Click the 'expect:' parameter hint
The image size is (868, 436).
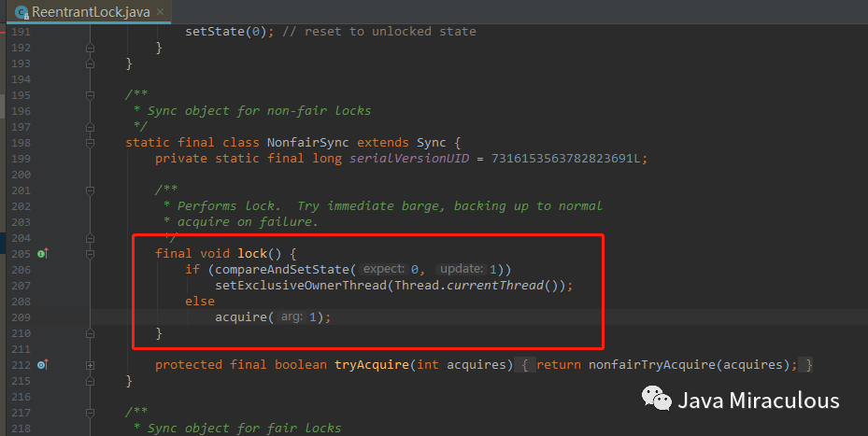(x=384, y=269)
